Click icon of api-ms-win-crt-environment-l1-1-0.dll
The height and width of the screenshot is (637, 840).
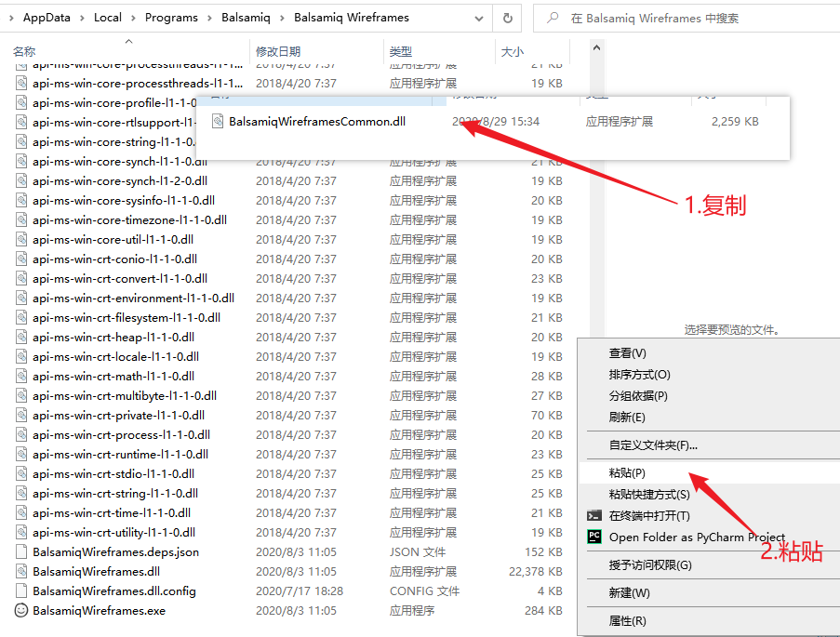tap(21, 298)
